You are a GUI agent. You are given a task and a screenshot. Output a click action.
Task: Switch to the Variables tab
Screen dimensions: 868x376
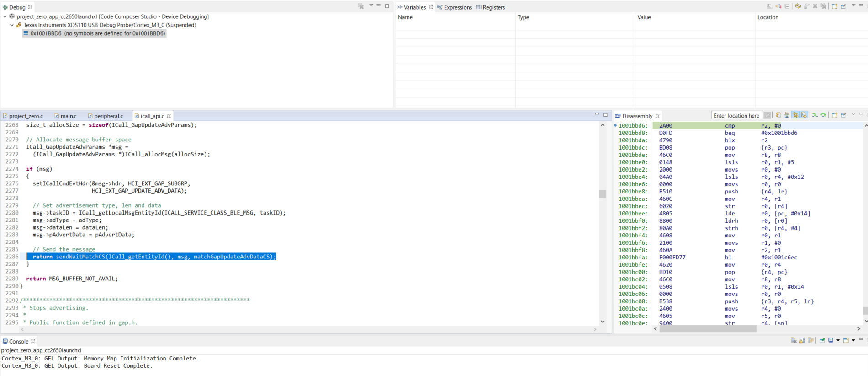point(414,7)
